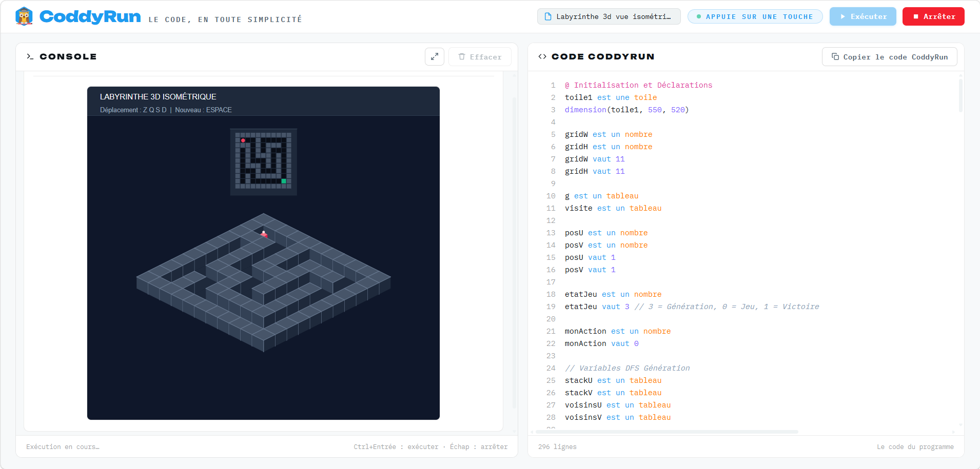Click the Exécuter run button
Viewport: 980px width, 469px height.
(x=863, y=16)
